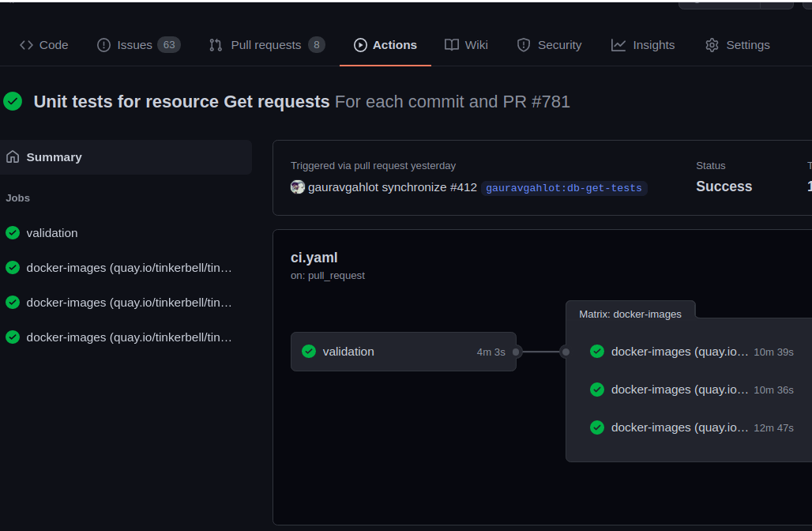Screen dimensions: 812x531
Task: Click gauravgahlot's avatar image
Action: point(298,187)
